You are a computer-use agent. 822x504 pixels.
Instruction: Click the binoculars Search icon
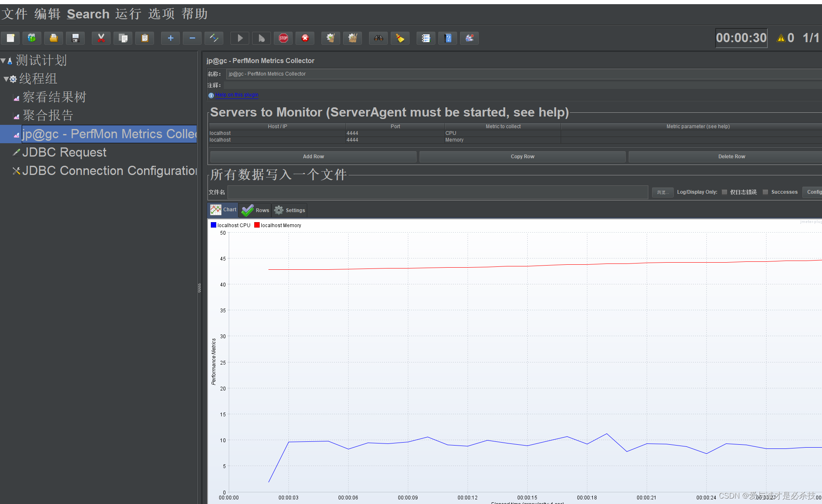click(379, 38)
